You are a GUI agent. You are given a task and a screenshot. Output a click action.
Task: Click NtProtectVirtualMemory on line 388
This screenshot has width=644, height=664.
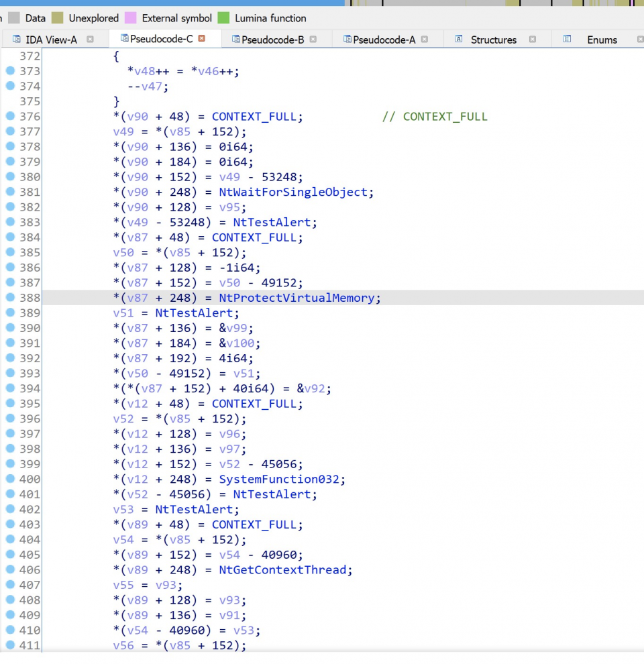[x=297, y=298]
